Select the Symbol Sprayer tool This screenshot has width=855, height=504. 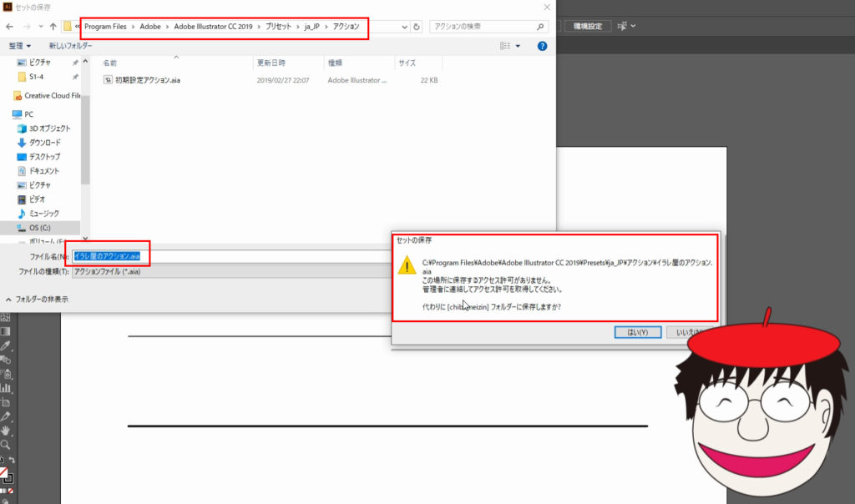click(x=6, y=374)
